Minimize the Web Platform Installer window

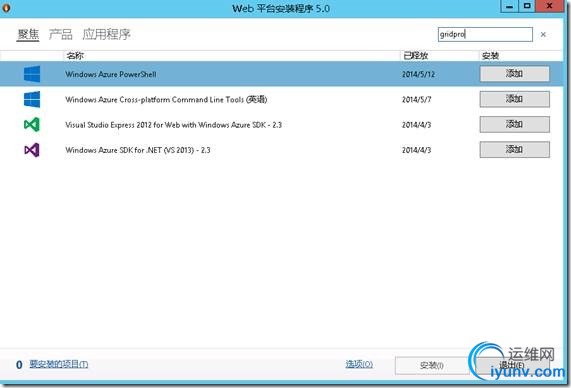[509, 6]
